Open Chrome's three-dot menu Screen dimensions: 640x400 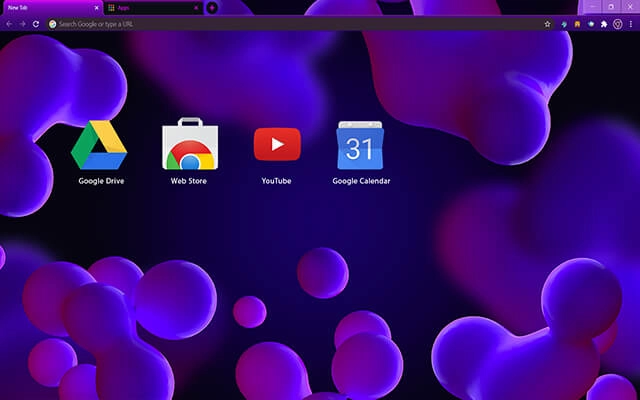631,24
